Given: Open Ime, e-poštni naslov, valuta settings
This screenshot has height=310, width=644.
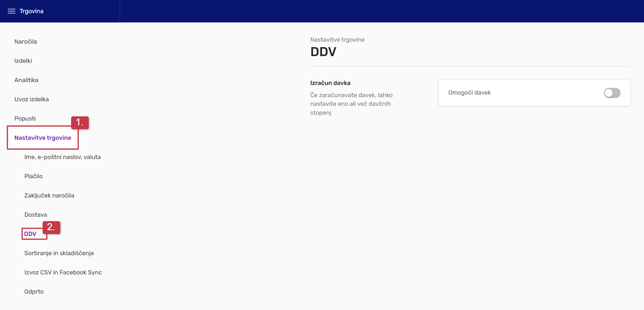Looking at the screenshot, I should [62, 157].
